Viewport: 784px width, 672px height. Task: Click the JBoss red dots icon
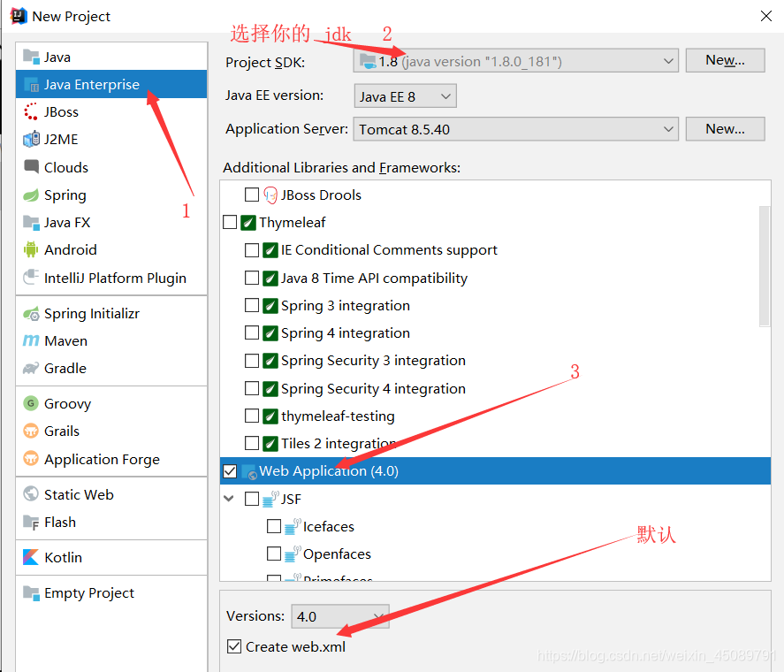[31, 111]
